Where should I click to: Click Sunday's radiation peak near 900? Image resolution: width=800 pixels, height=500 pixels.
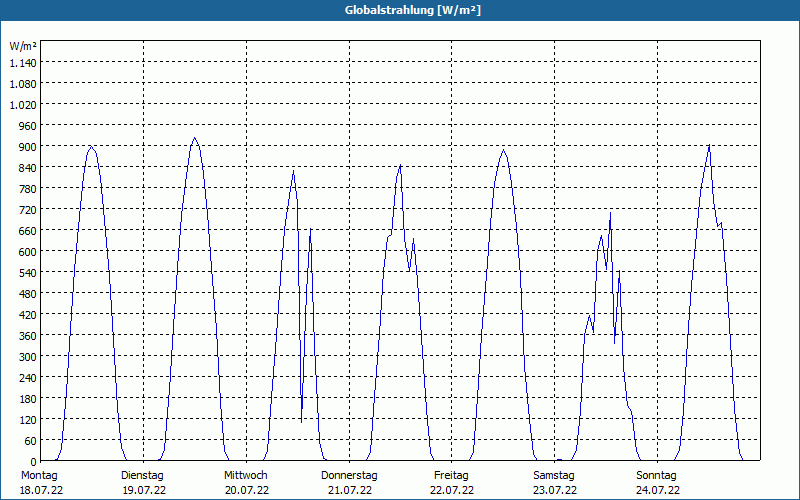(x=709, y=145)
